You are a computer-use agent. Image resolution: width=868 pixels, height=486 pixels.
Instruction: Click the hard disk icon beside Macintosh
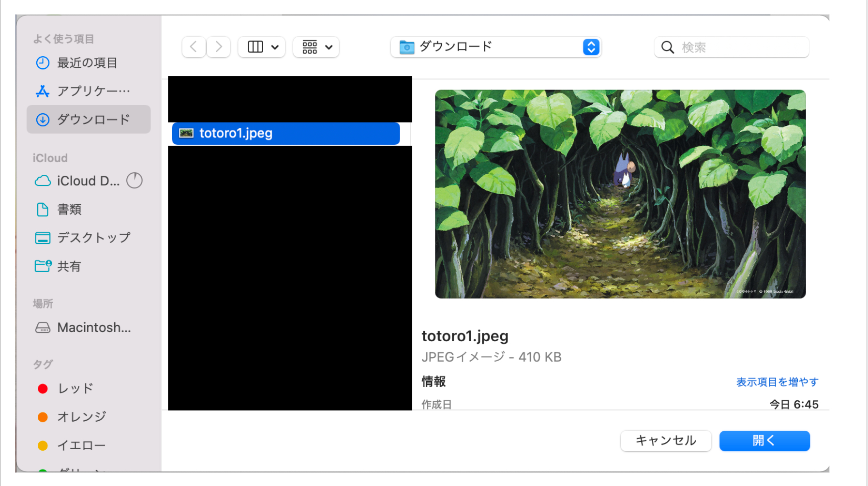43,328
